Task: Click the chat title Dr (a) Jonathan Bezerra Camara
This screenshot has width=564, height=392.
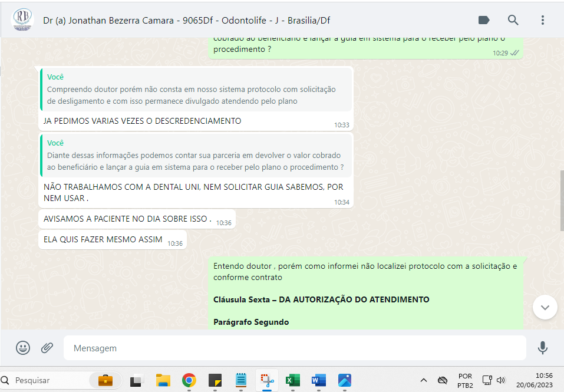Action: coord(186,21)
